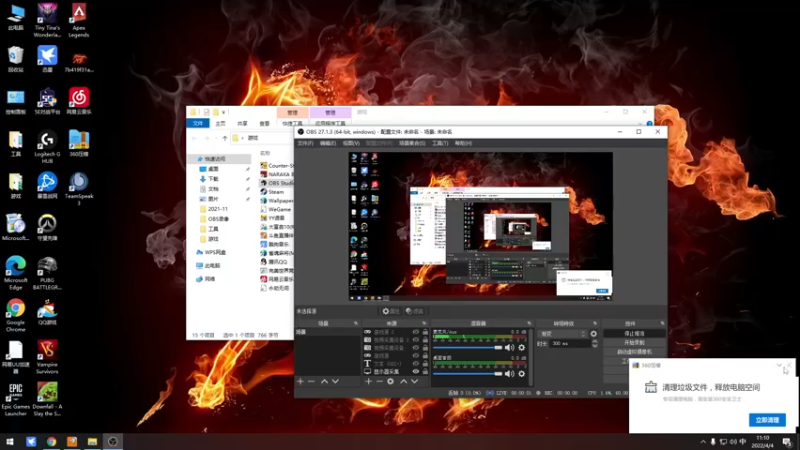Show hidden system tray icons
The image size is (800, 450).
point(703,442)
